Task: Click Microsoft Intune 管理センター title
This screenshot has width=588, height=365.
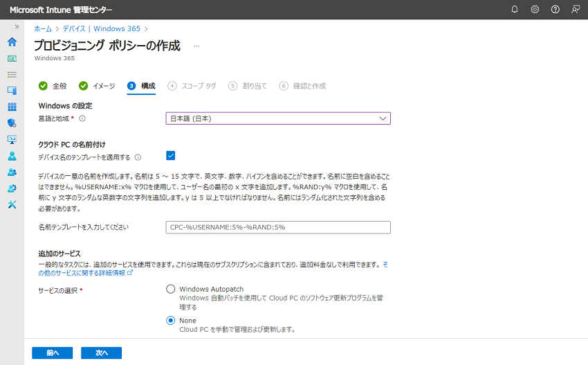Action: (61, 10)
